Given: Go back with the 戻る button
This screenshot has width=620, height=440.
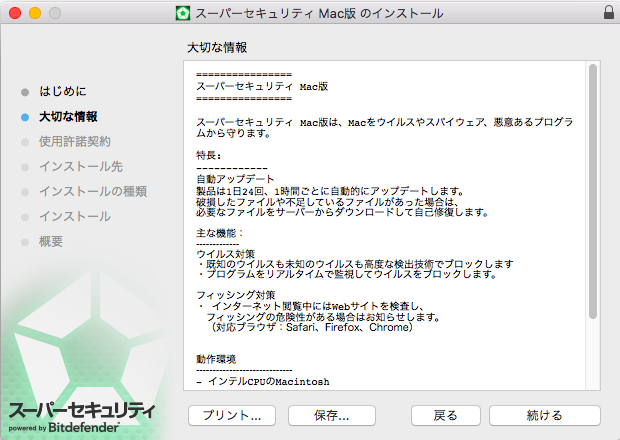Looking at the screenshot, I should (446, 415).
